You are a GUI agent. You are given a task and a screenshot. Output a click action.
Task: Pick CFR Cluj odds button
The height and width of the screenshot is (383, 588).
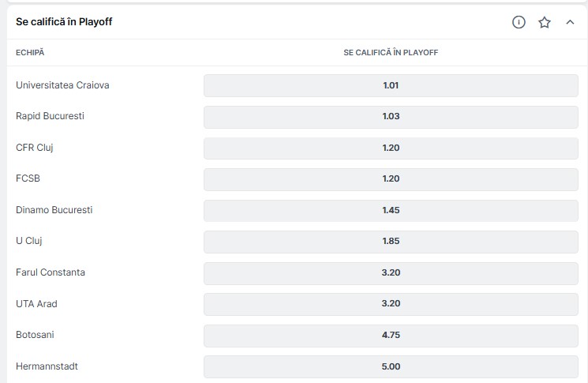pyautogui.click(x=391, y=148)
